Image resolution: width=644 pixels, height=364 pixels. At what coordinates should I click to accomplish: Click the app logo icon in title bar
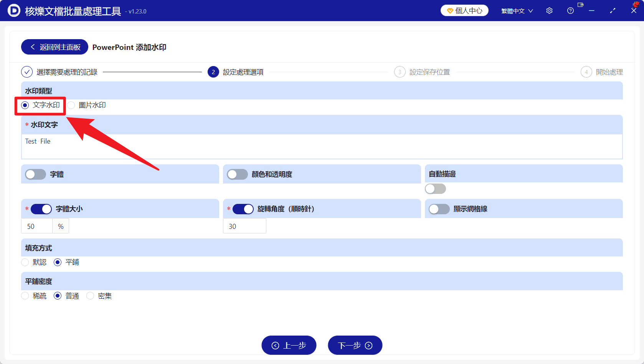tap(14, 10)
